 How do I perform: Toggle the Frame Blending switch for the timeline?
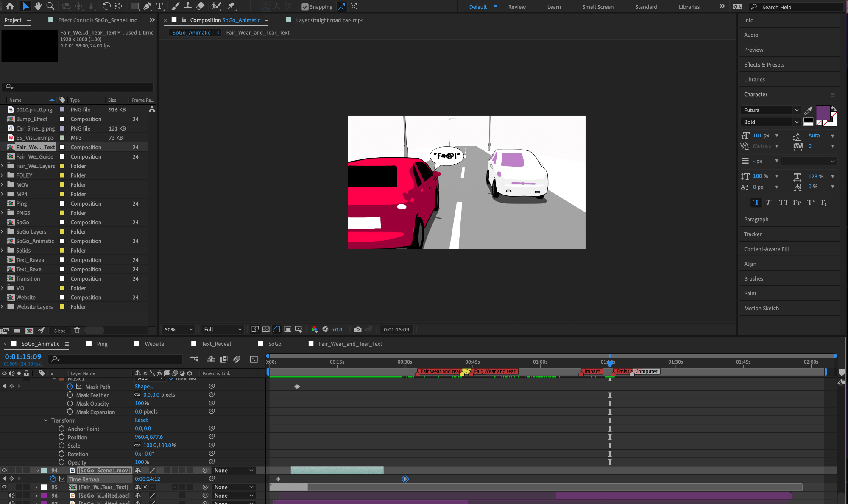224,359
